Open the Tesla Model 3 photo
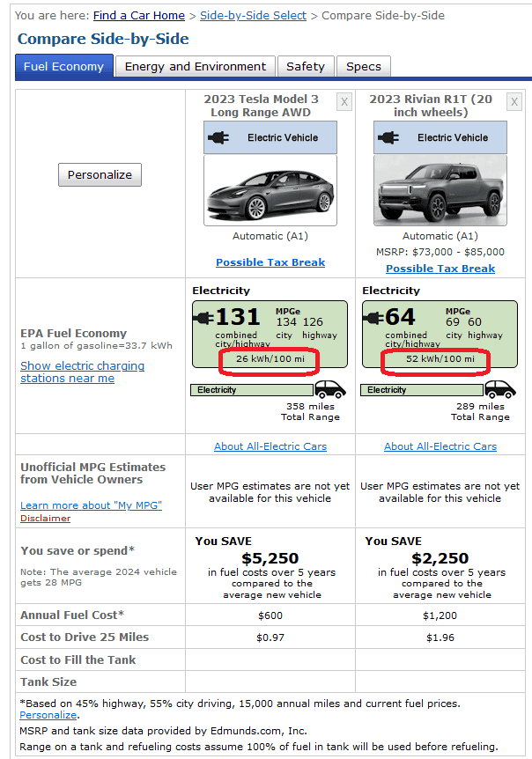Screen dimensions: 532x759 (270, 190)
